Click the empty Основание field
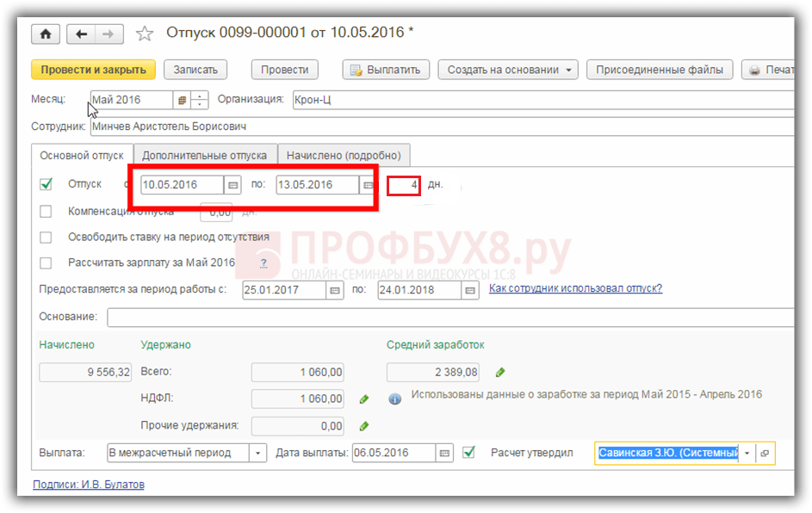The height and width of the screenshot is (513, 812). tap(450, 317)
